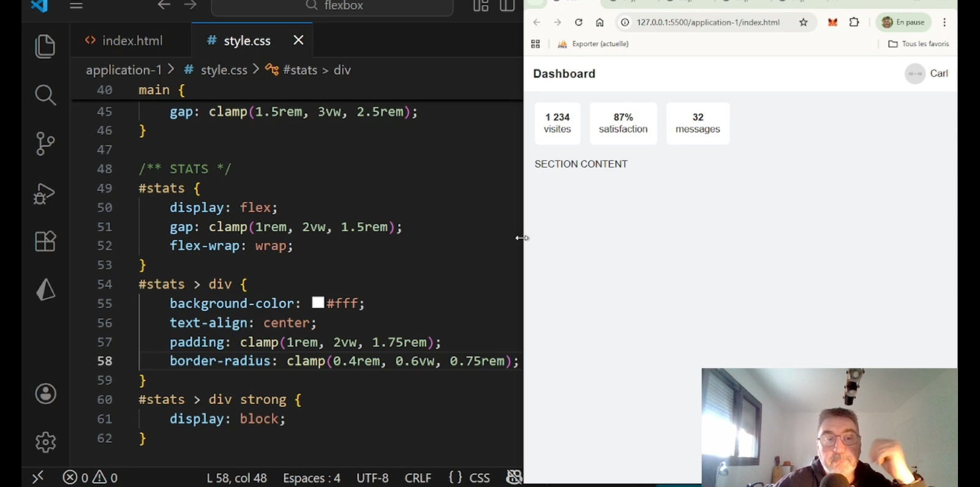
Task: Reload the browser page
Action: point(578,23)
